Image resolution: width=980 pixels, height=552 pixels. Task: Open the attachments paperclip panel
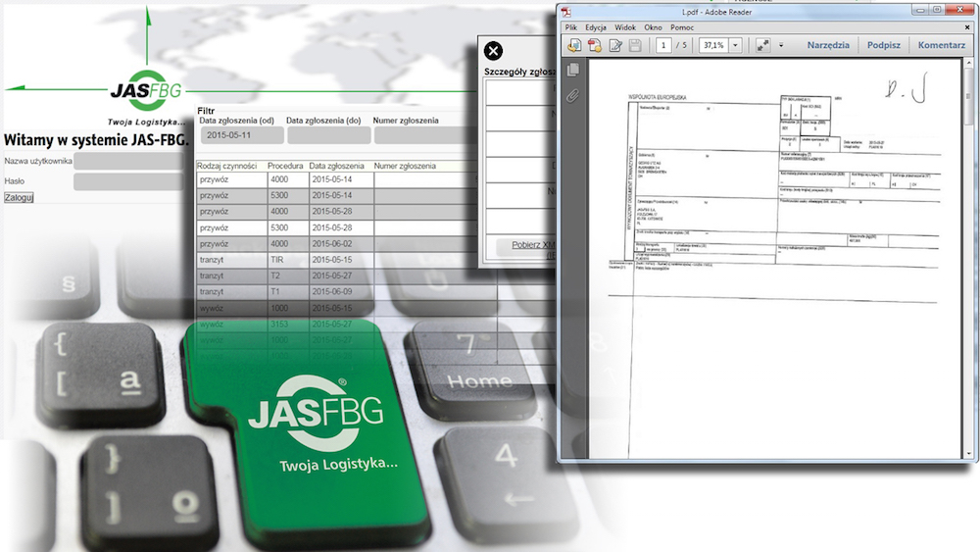pyautogui.click(x=573, y=96)
